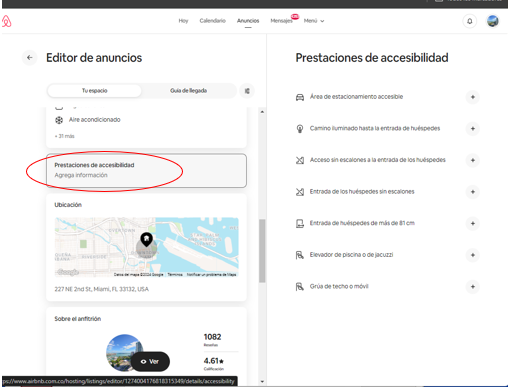Open the Mensajes menu item
This screenshot has width=508, height=387.
click(281, 21)
